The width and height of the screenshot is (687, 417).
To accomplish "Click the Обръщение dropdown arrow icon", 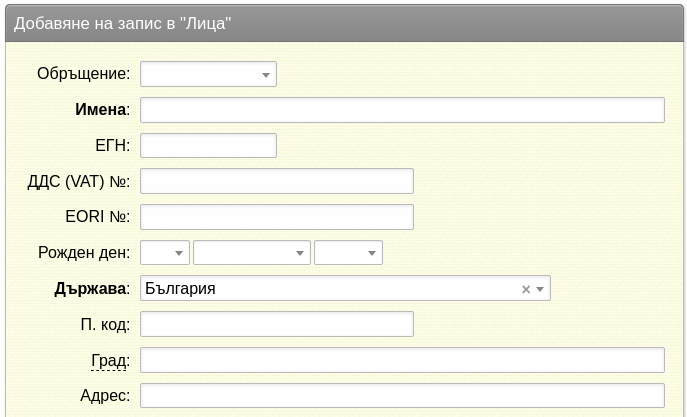I will pyautogui.click(x=266, y=75).
